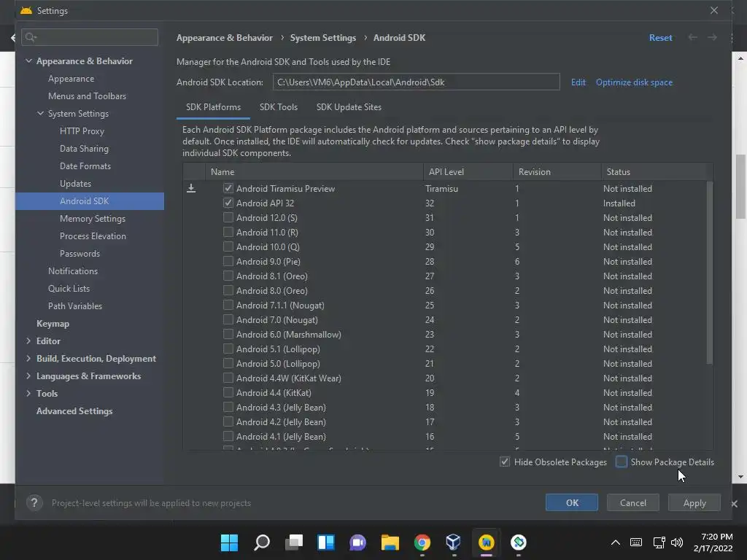747x560 pixels.
Task: Open network status tray icon
Action: (659, 542)
